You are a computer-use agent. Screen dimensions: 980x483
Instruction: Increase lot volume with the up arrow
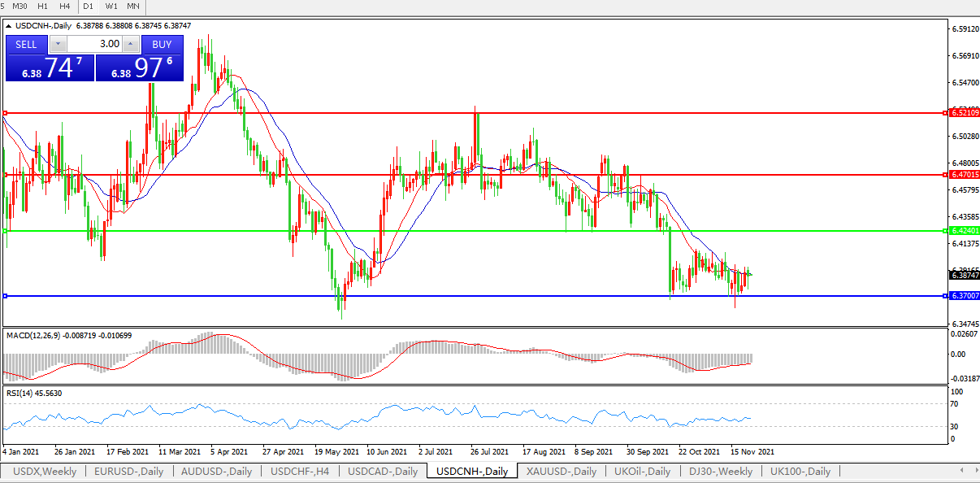pyautogui.click(x=131, y=44)
